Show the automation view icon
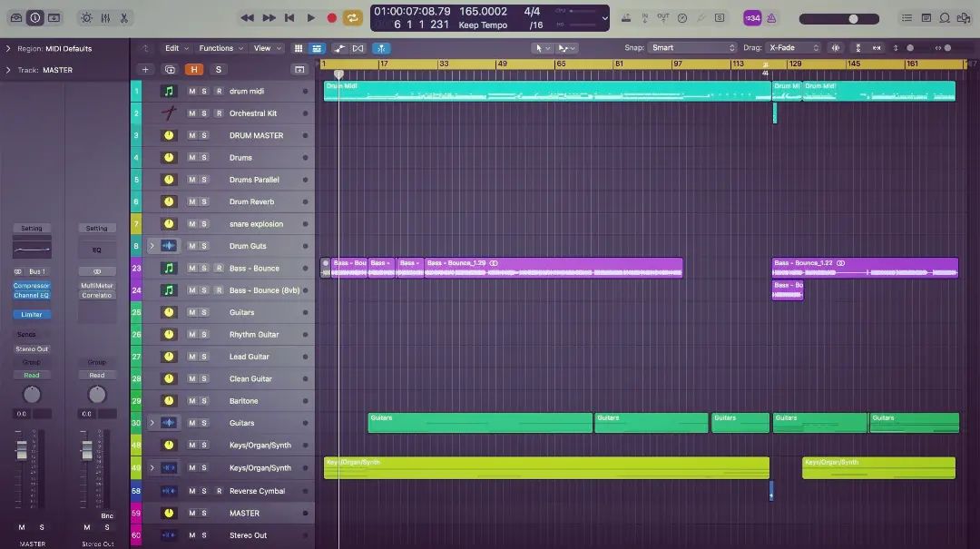The image size is (980, 549). tap(339, 48)
